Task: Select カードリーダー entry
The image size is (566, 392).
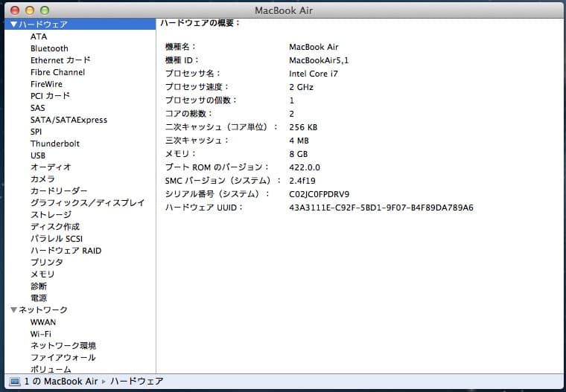Action: [x=59, y=190]
